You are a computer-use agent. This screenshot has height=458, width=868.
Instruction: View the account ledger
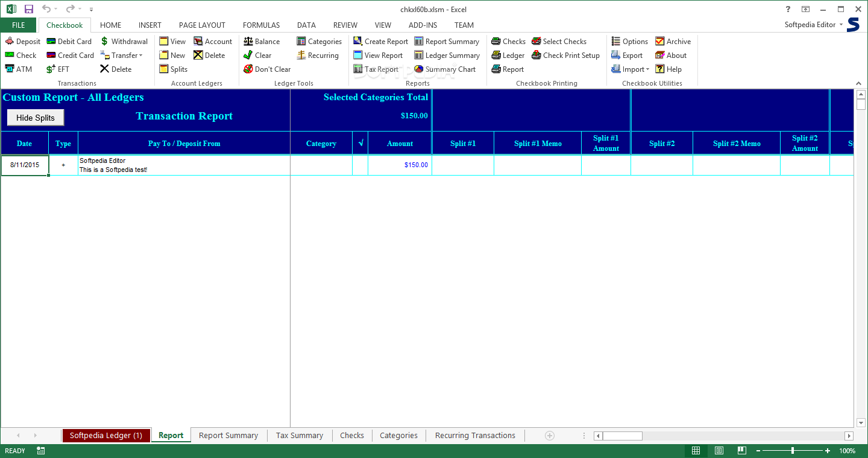[172, 42]
